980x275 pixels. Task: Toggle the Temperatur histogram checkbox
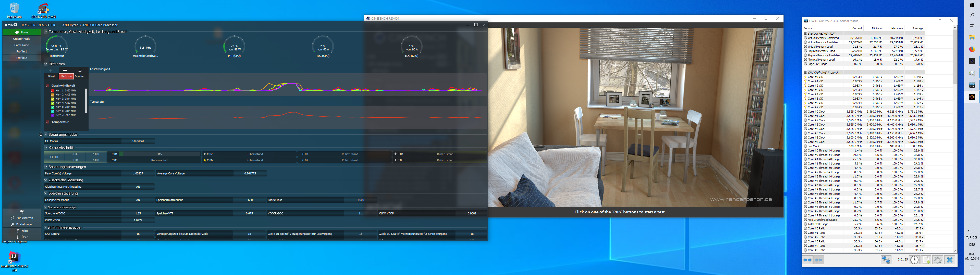tap(47, 122)
